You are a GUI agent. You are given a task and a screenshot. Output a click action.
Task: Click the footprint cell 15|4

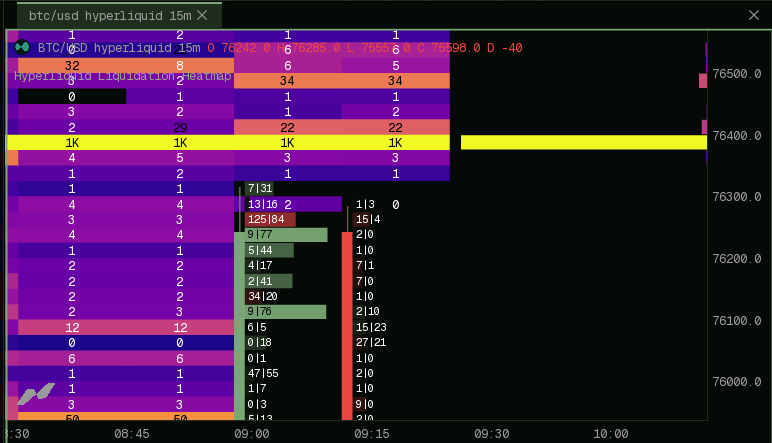368,220
